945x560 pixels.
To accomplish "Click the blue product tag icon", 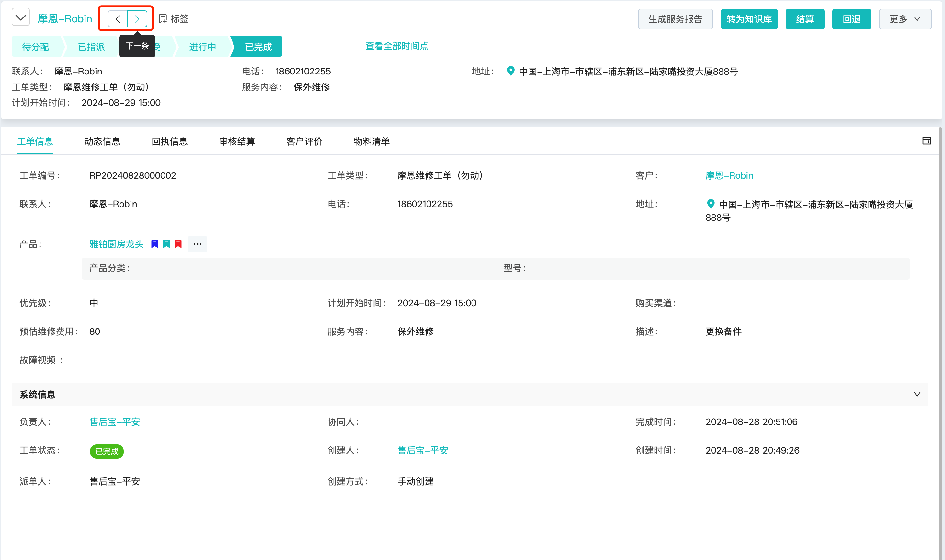I will point(155,244).
